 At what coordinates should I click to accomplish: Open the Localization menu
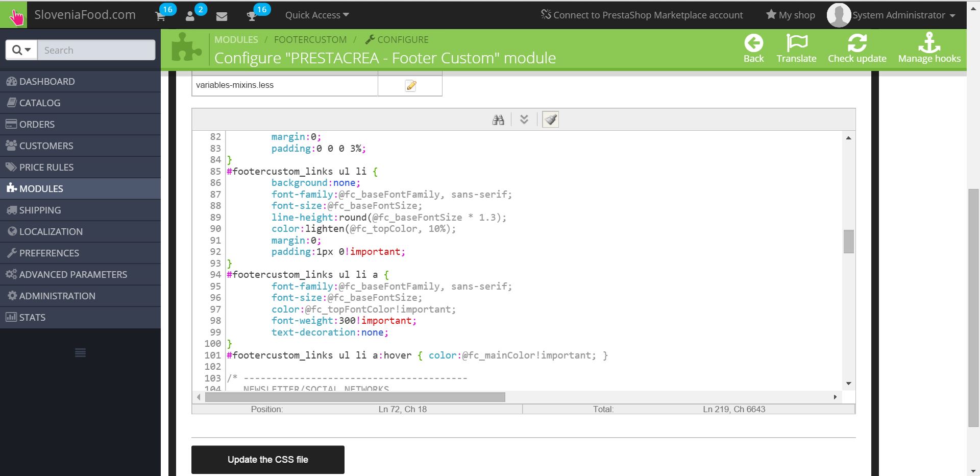click(x=80, y=231)
